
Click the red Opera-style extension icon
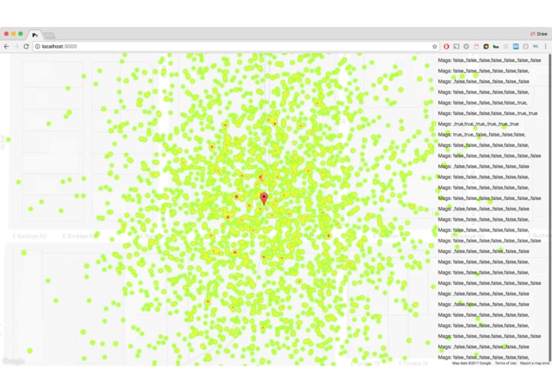click(446, 46)
